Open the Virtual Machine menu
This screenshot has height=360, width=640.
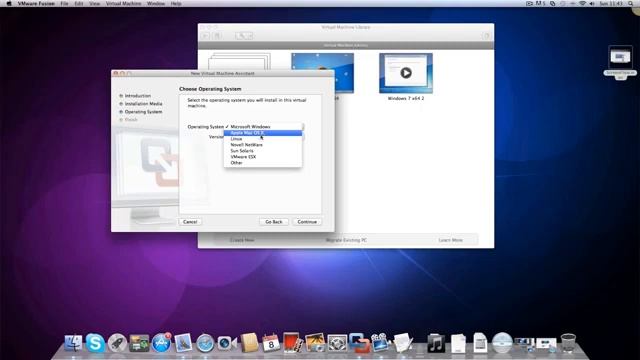click(123, 3)
